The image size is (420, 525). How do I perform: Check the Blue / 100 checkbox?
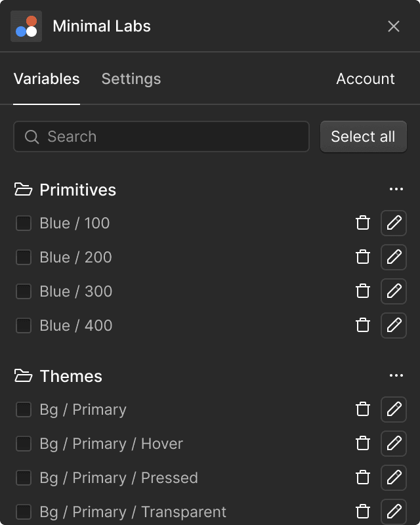tap(24, 223)
